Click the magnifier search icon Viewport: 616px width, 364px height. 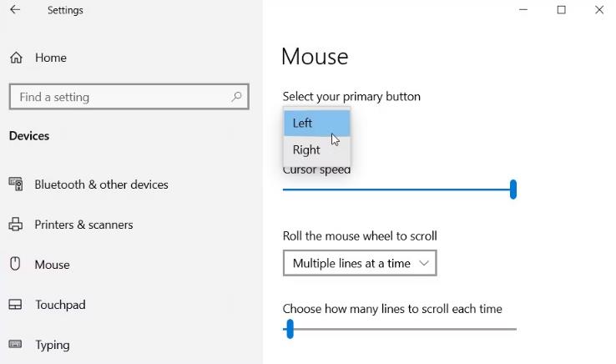236,96
